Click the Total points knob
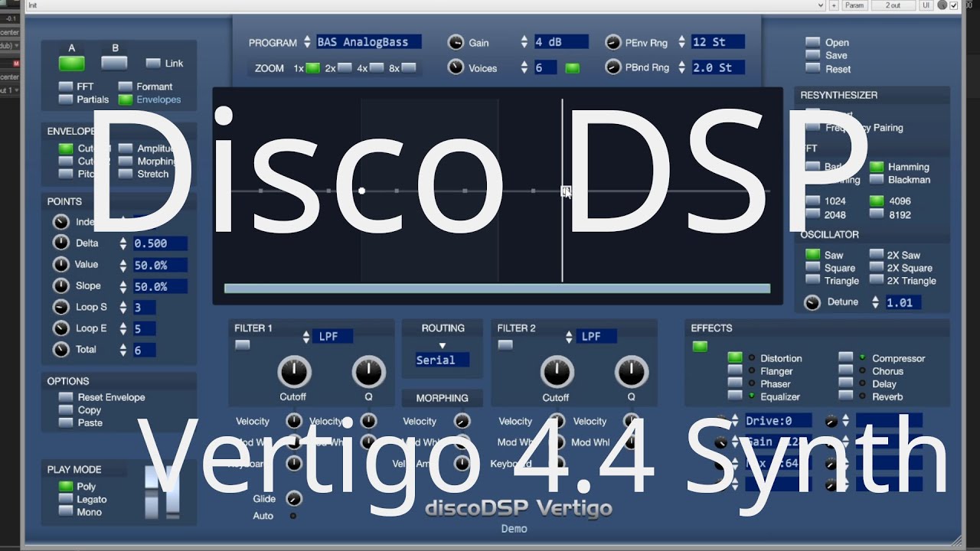The image size is (980, 551). click(x=60, y=350)
